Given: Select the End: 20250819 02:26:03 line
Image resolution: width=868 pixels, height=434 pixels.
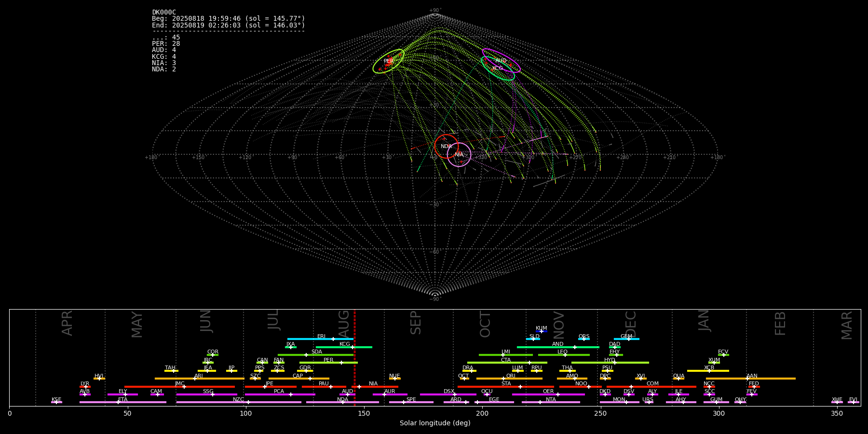Looking at the screenshot, I should (229, 25).
